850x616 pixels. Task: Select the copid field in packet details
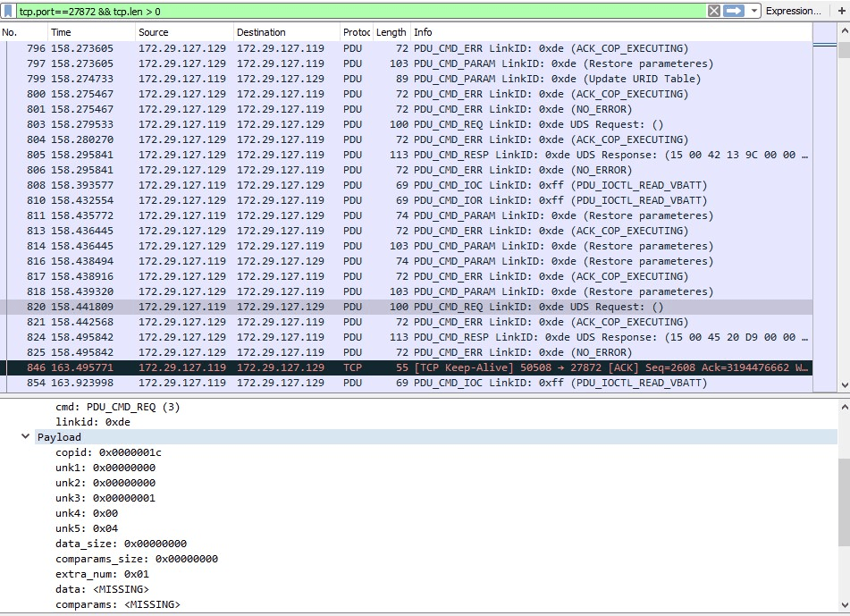point(108,452)
